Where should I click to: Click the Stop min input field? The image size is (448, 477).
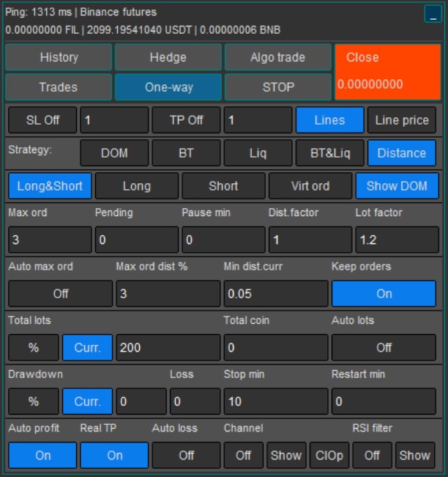[x=275, y=402]
